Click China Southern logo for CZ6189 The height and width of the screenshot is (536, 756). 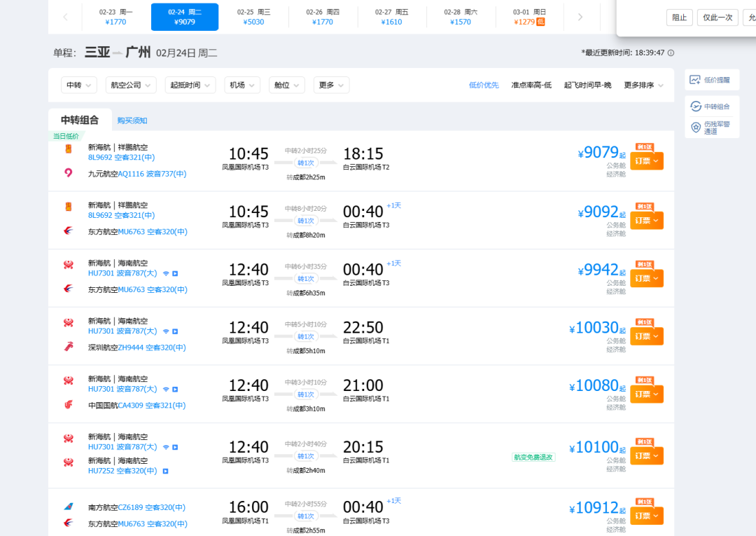[x=69, y=507]
